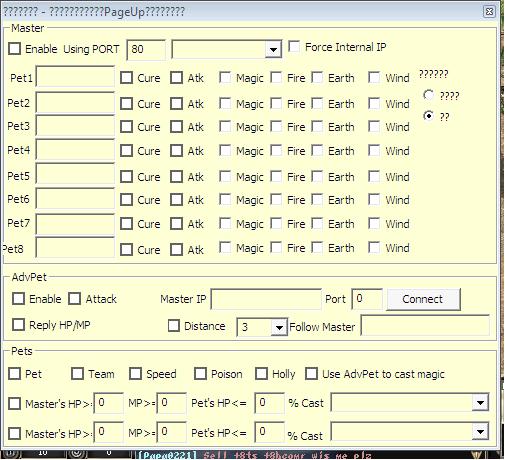
Task: Tick the Poison checkbox
Action: 200,373
